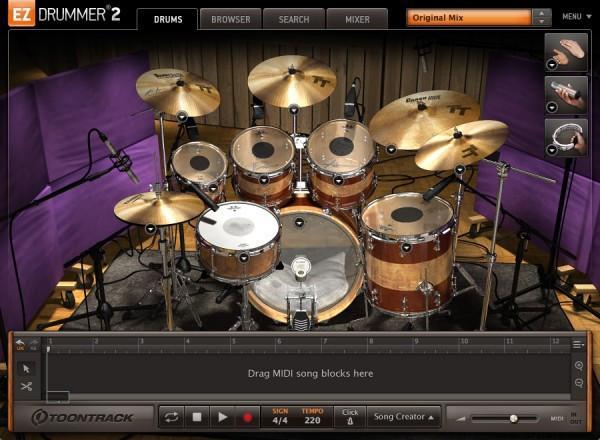Open the hand claps dropdown arrow
Viewport: 600px width, 440px height.
tap(551, 65)
